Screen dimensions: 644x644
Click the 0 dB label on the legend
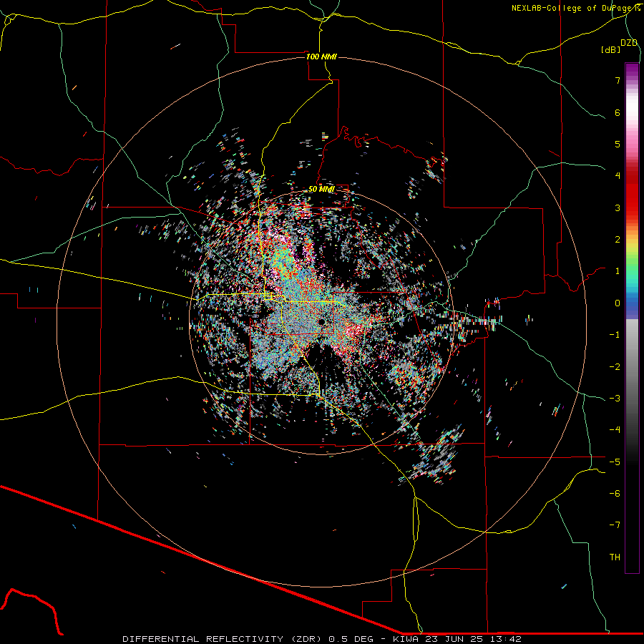coord(618,303)
